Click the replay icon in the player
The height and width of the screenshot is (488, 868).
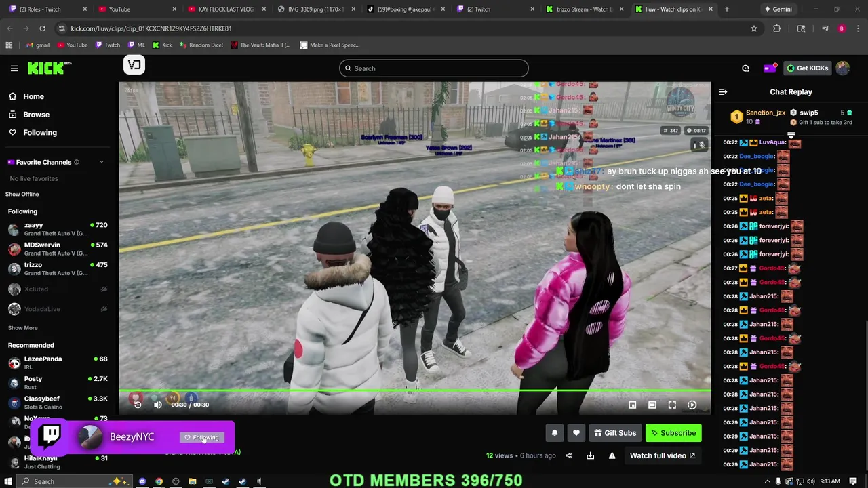coord(138,405)
